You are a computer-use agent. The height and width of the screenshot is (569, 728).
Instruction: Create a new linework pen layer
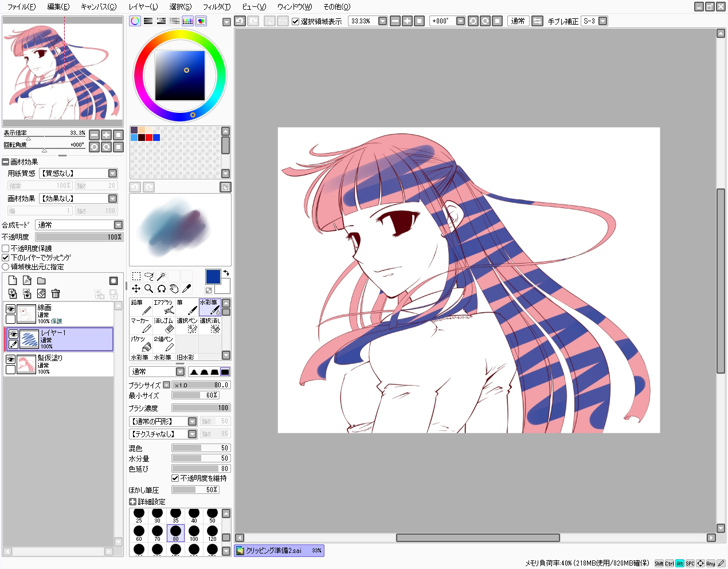point(27,280)
